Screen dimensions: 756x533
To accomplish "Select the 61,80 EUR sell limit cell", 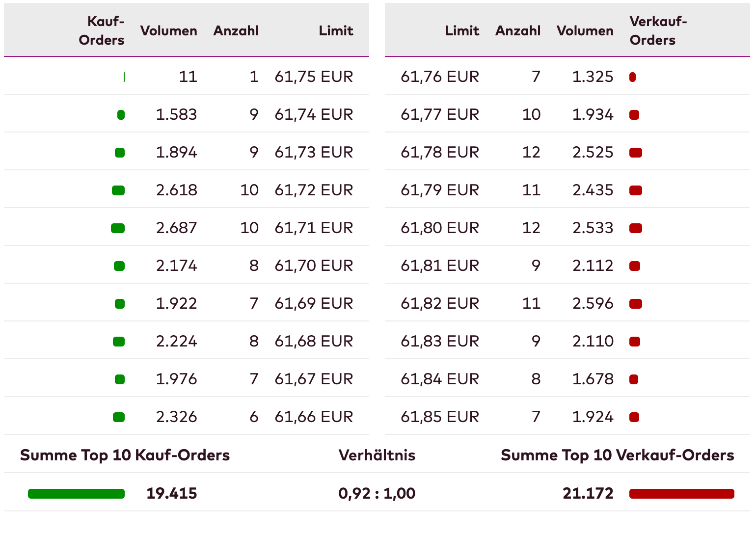I will [439, 228].
